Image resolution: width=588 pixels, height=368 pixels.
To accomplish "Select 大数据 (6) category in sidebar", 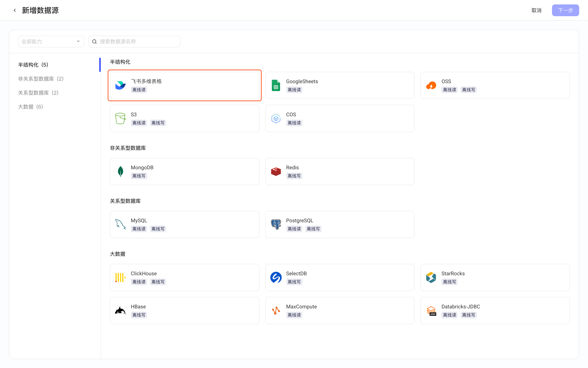I will 31,107.
